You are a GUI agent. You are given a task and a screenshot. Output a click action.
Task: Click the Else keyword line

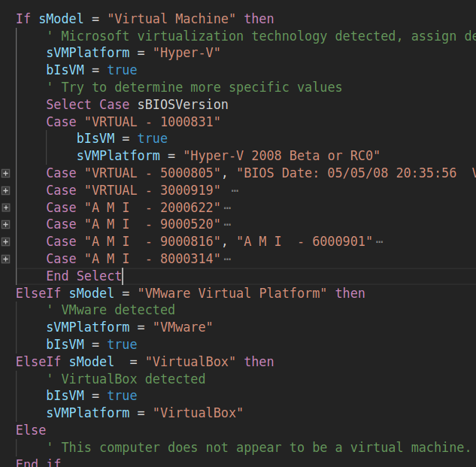[31, 430]
